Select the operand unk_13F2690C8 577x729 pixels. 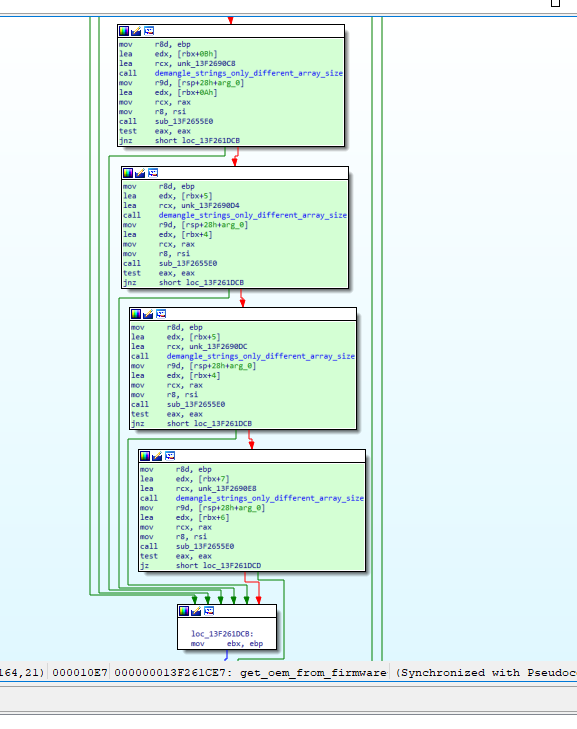206,64
